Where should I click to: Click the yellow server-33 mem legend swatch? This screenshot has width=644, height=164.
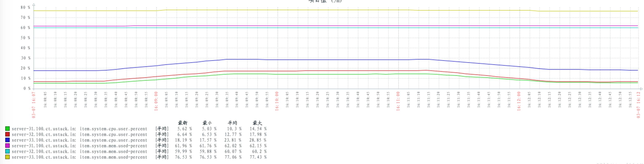(7, 157)
